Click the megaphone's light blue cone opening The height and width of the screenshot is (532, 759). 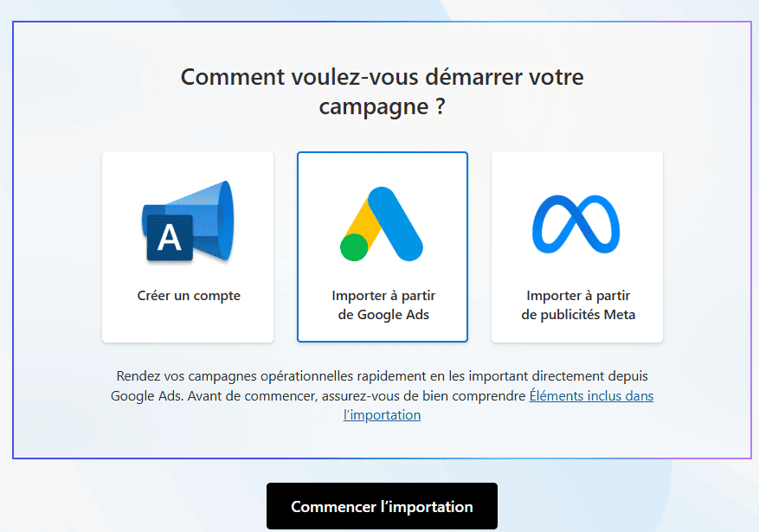coord(225,219)
